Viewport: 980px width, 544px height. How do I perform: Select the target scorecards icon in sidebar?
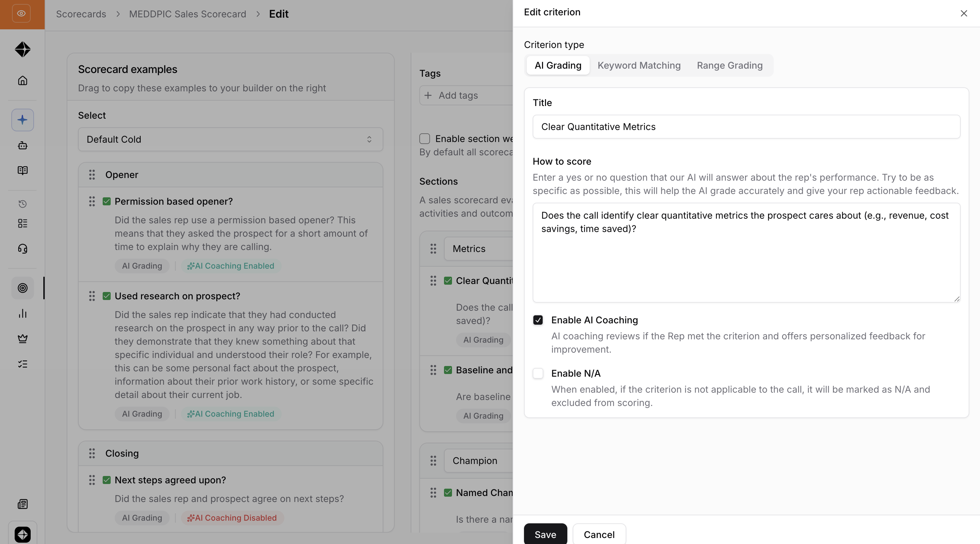[x=22, y=288]
